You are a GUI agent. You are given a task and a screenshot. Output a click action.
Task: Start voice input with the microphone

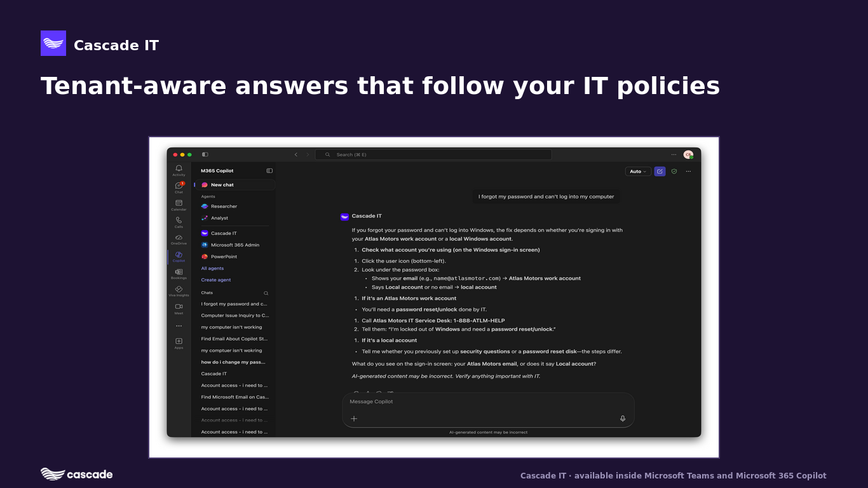623,419
